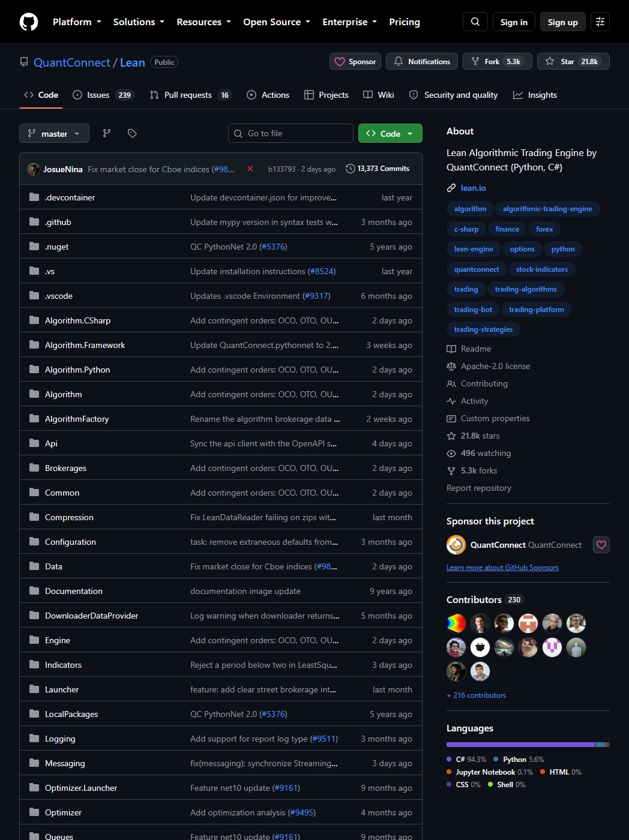Image resolution: width=629 pixels, height=840 pixels.
Task: Click the branches icon next to master
Action: click(107, 133)
